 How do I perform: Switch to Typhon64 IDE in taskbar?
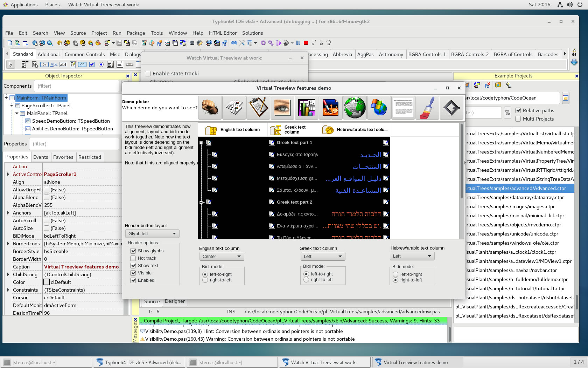[x=139, y=362]
